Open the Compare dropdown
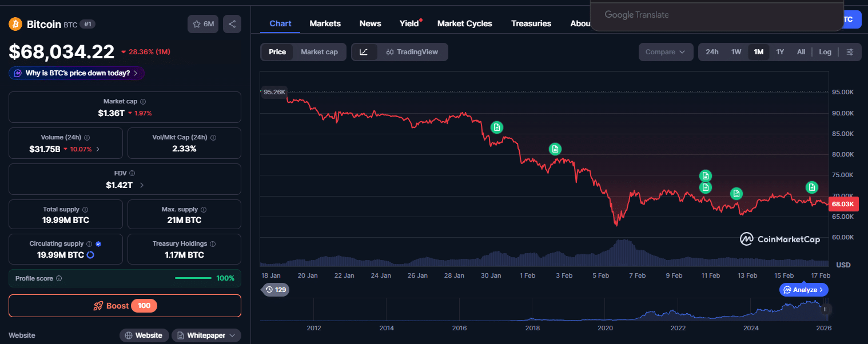 coord(666,51)
